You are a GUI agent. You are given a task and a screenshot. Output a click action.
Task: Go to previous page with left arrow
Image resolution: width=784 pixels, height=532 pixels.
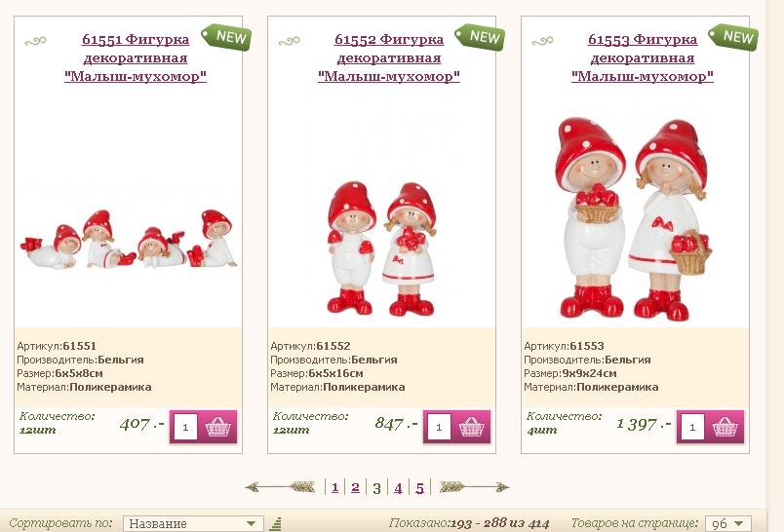pos(280,486)
